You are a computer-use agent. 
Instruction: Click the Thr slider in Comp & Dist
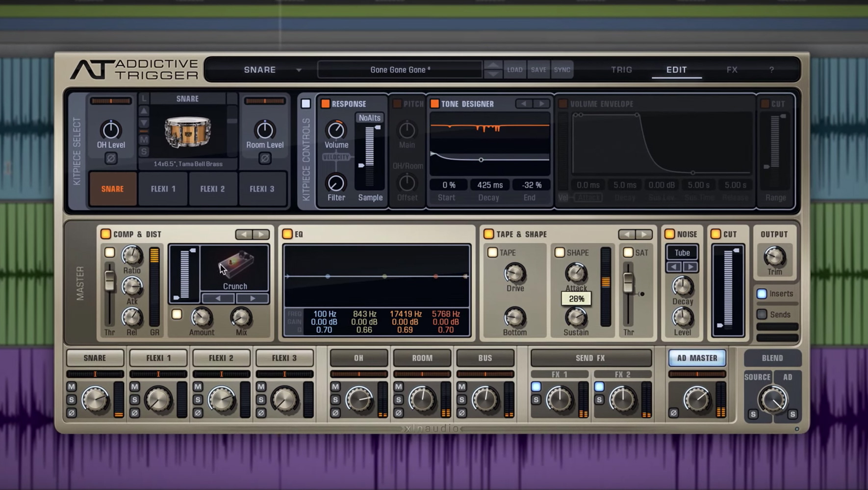tap(109, 282)
